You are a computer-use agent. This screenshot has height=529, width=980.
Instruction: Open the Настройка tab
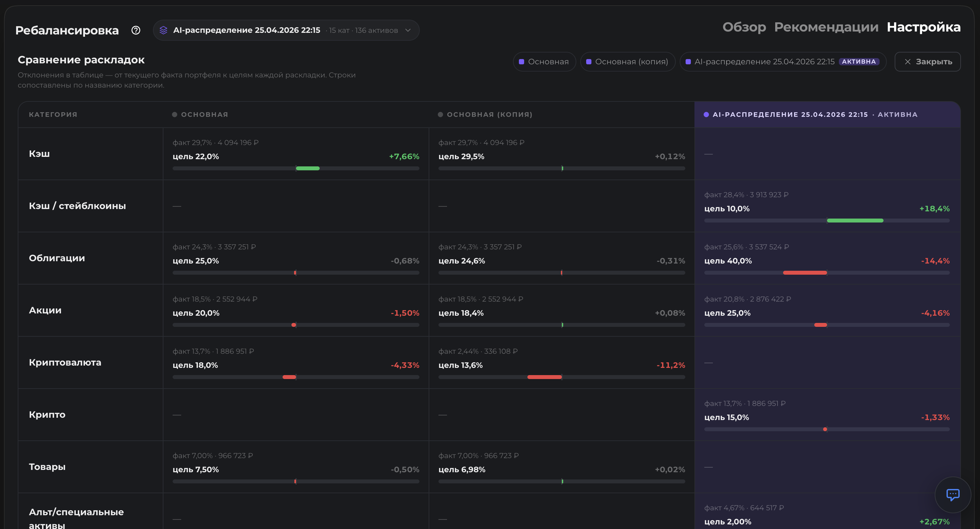[924, 27]
